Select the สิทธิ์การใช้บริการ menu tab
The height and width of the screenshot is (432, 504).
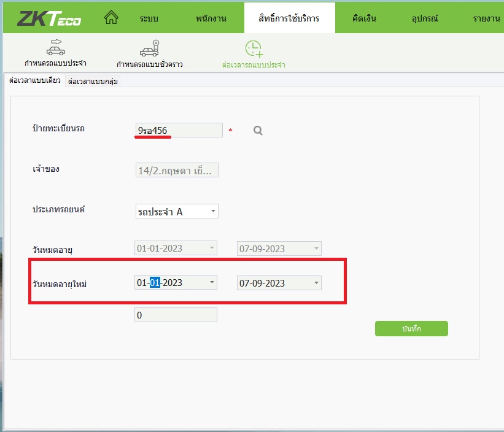(289, 18)
